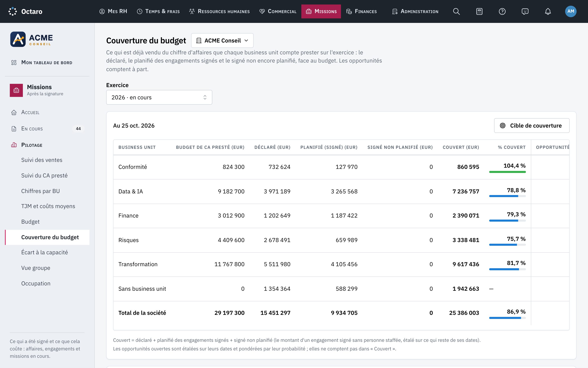Viewport: 588px width, 368px height.
Task: Open the help question mark icon
Action: point(502,11)
